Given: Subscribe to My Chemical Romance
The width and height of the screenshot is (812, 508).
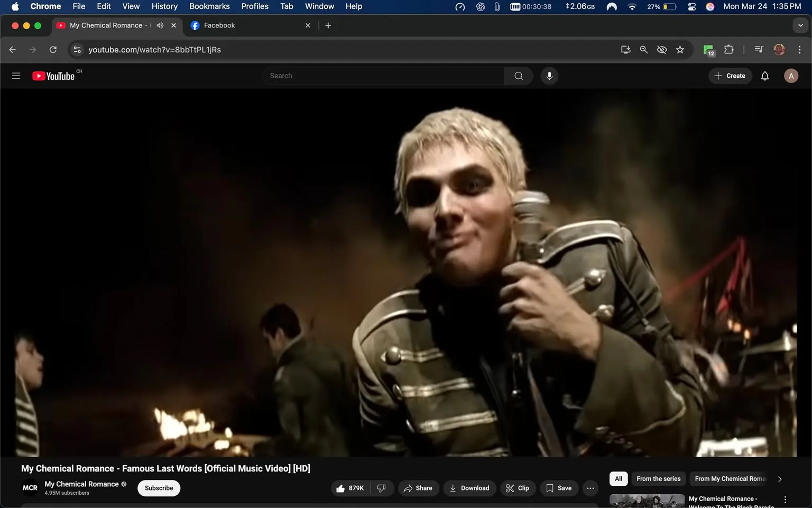Looking at the screenshot, I should point(158,488).
